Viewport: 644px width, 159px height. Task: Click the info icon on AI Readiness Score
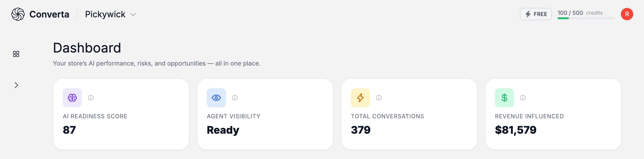[91, 98]
